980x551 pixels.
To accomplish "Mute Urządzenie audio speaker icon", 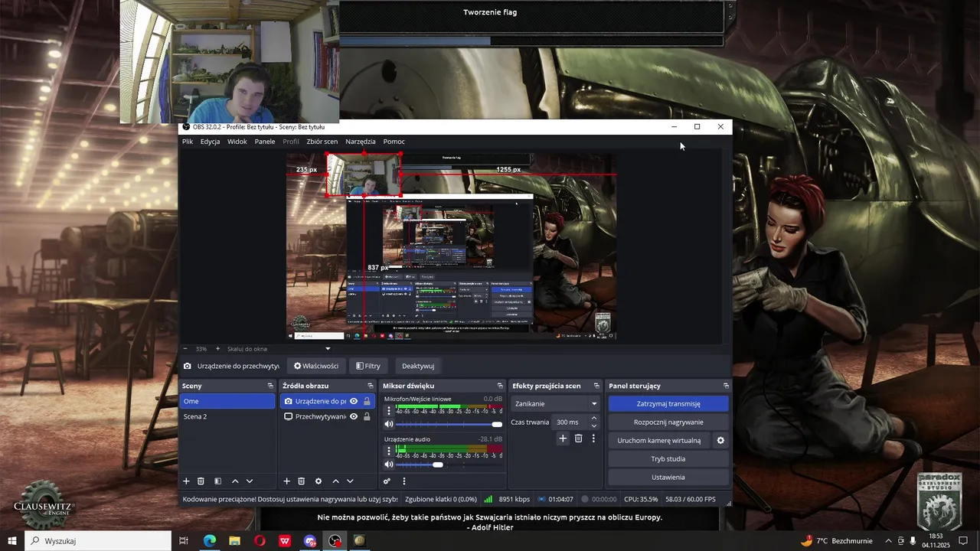I will 389,465.
